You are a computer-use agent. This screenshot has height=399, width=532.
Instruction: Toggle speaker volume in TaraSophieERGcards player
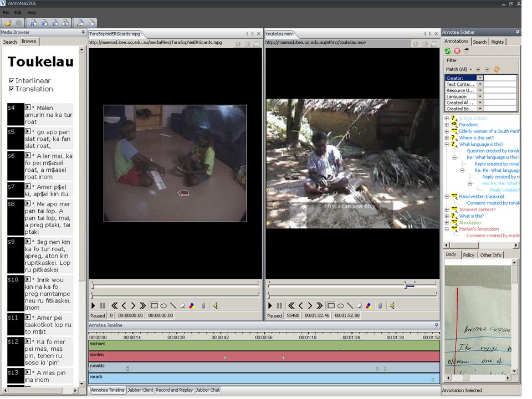click(x=216, y=306)
